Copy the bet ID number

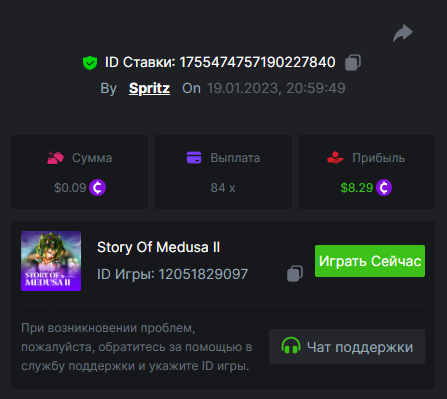point(353,63)
